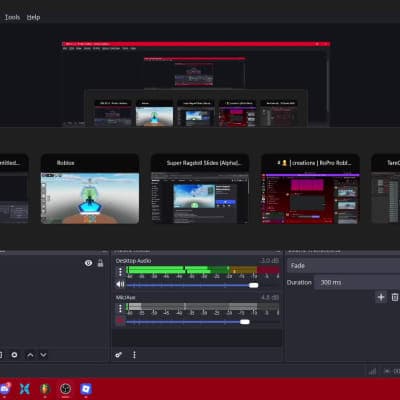
Task: Open source properties gear icon
Action: click(x=14, y=355)
